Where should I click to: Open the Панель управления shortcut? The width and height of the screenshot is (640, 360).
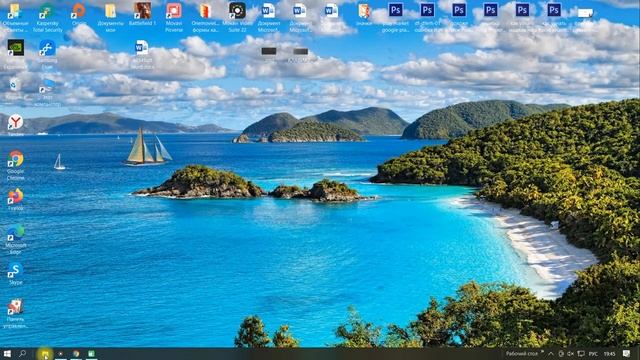click(16, 313)
